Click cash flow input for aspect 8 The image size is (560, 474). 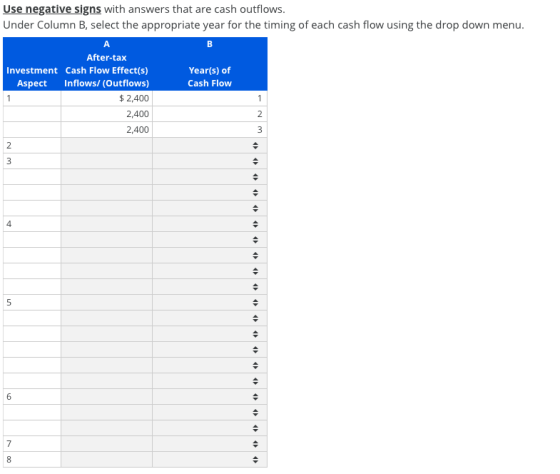107,460
